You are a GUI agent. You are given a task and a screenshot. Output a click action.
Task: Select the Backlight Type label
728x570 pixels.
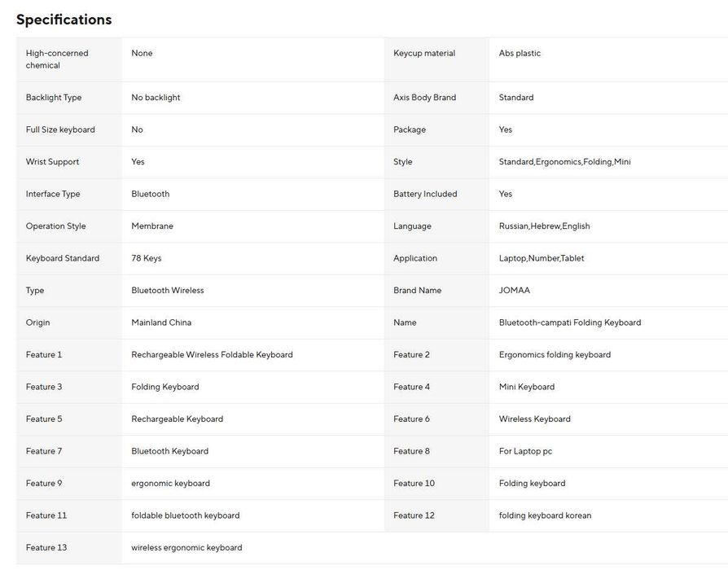54,98
